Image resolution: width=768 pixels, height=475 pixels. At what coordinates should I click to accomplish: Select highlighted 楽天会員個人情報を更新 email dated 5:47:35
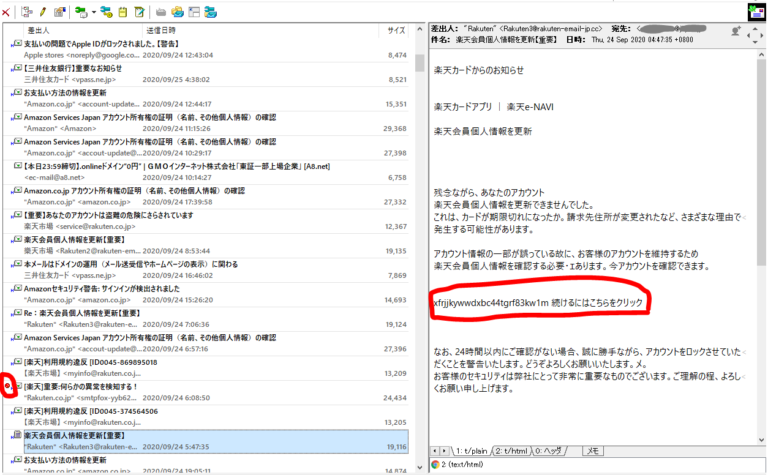pyautogui.click(x=208, y=441)
